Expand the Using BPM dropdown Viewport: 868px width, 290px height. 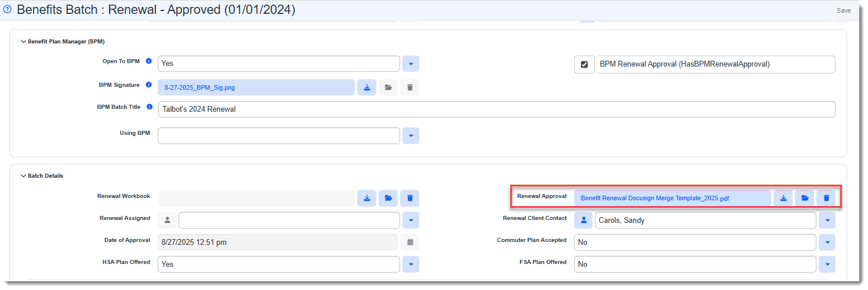410,135
